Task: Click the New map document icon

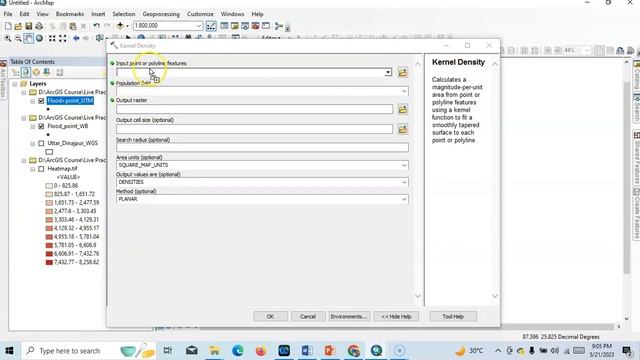Action: coord(8,26)
